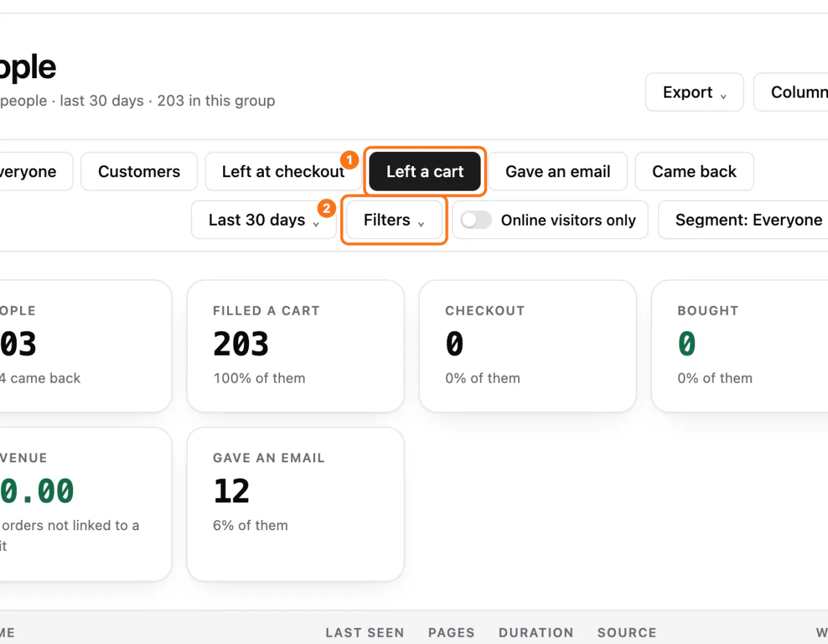This screenshot has width=828, height=644.
Task: Click '203 in this group' subtitle text
Action: click(216, 101)
